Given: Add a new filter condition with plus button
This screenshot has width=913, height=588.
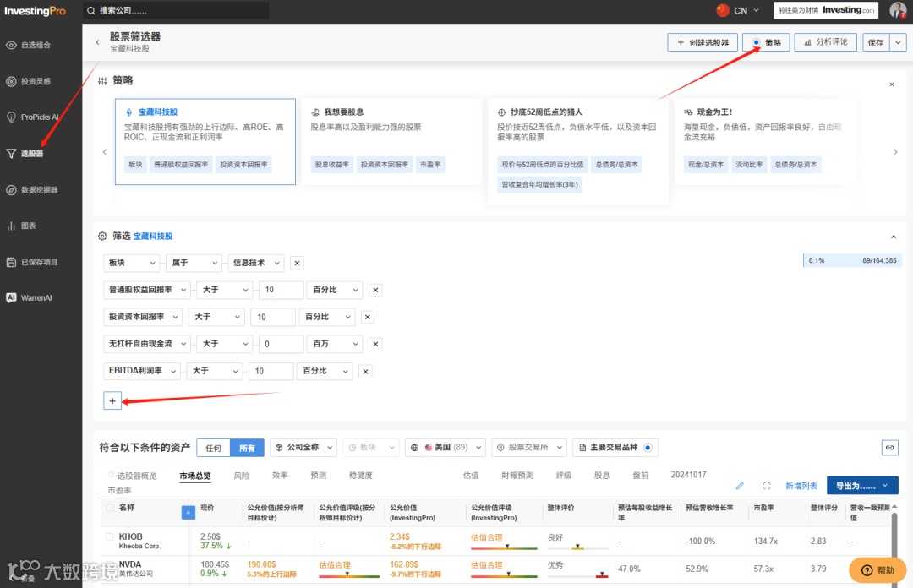Looking at the screenshot, I should point(112,400).
